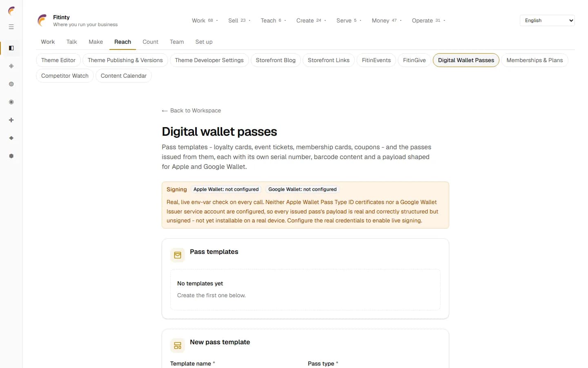588x368 pixels.
Task: Follow the Back to Workspace link
Action: click(x=191, y=110)
